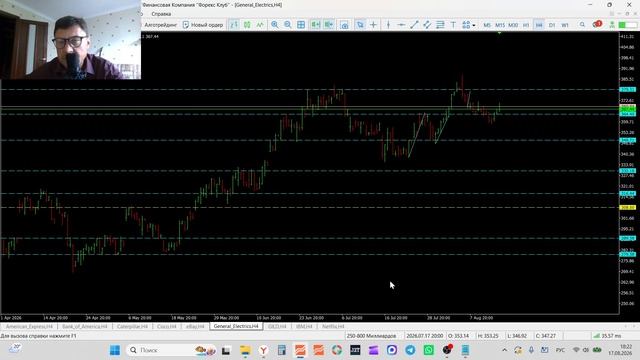
Task: Open the Caterpillar,H4 chart tab
Action: 132,327
